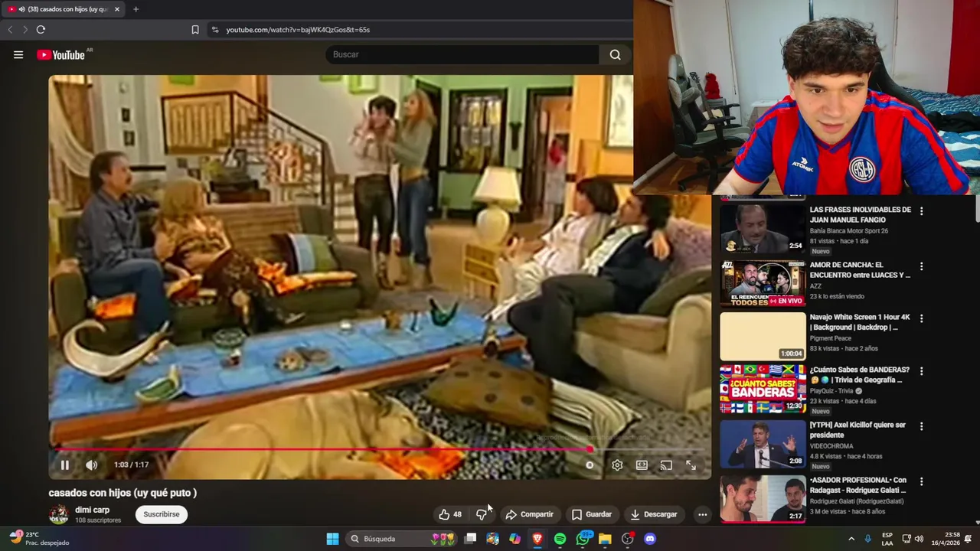Like the video with thumbs up
This screenshot has height=551, width=980.
click(x=450, y=514)
